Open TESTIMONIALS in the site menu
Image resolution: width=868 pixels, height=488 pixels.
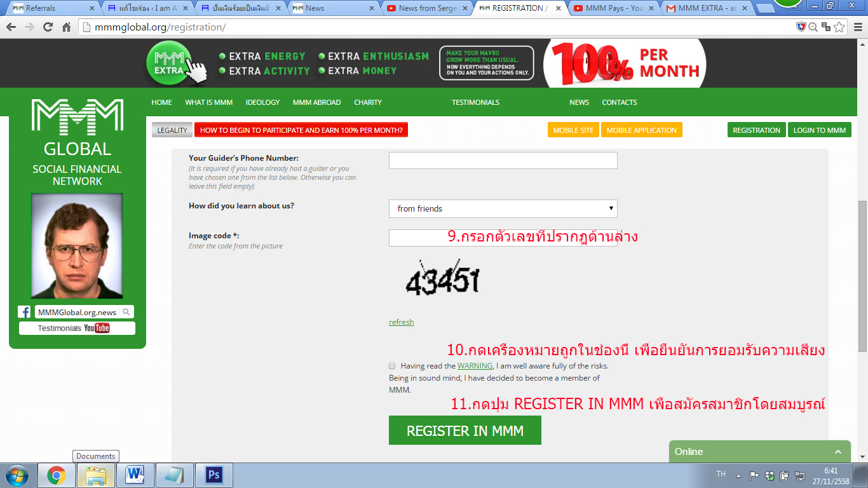tap(475, 102)
